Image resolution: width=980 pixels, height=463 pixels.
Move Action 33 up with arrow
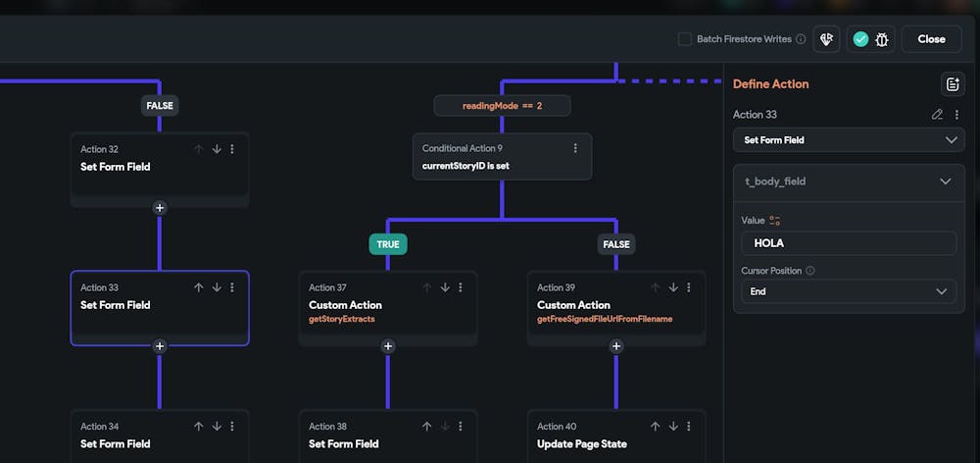coord(198,287)
